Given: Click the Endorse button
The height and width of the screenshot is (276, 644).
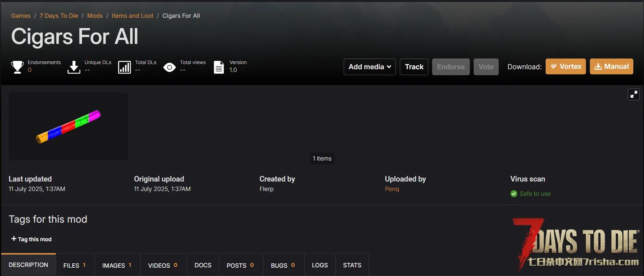Looking at the screenshot, I should [451, 67].
